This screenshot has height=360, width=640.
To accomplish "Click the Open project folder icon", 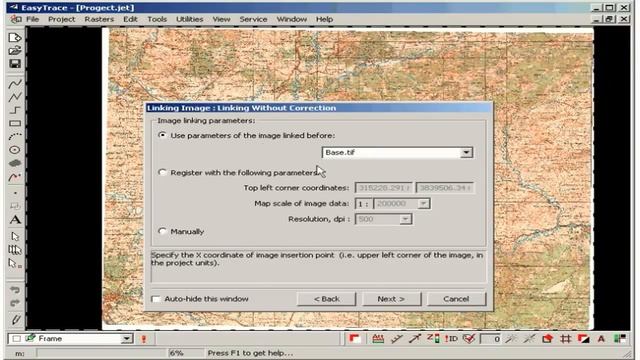I will coord(15,51).
